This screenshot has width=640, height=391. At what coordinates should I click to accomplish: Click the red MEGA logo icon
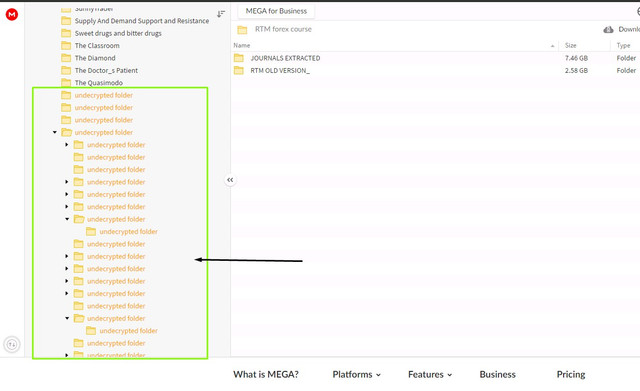point(12,14)
